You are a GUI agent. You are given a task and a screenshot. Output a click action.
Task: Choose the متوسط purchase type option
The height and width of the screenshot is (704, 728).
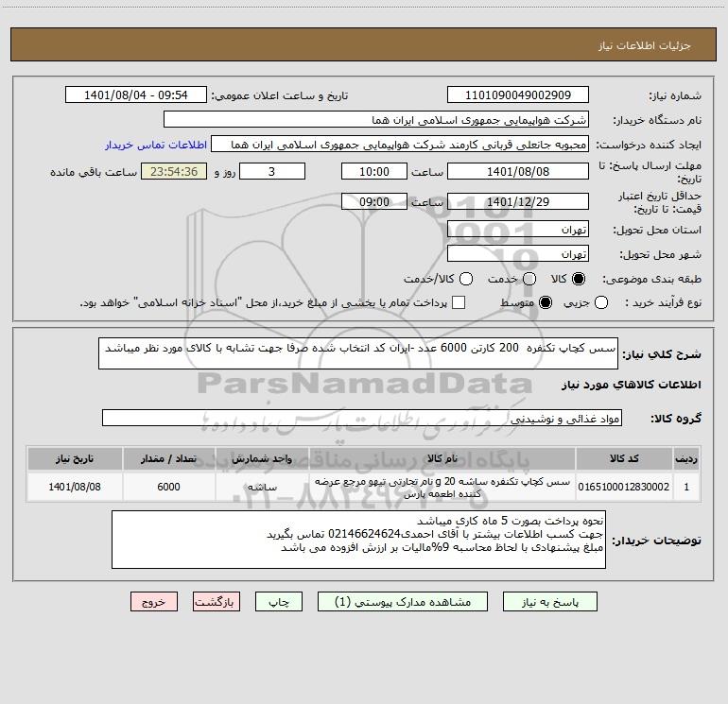[546, 302]
